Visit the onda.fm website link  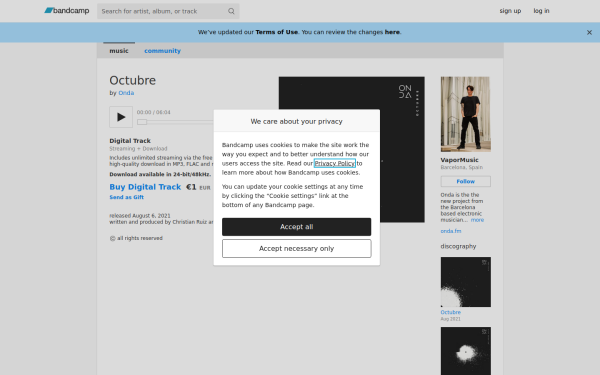451,231
